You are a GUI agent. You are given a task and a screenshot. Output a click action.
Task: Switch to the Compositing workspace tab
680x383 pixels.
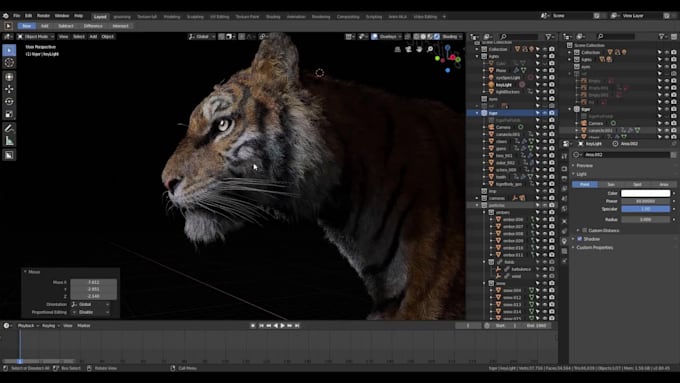[348, 17]
